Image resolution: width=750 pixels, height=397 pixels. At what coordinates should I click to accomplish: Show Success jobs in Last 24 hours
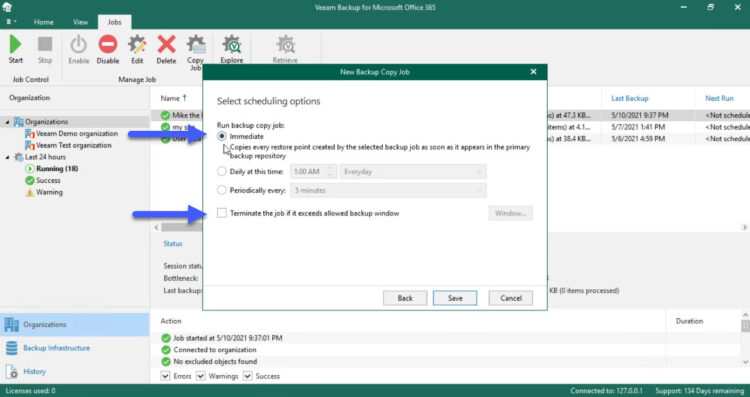48,180
